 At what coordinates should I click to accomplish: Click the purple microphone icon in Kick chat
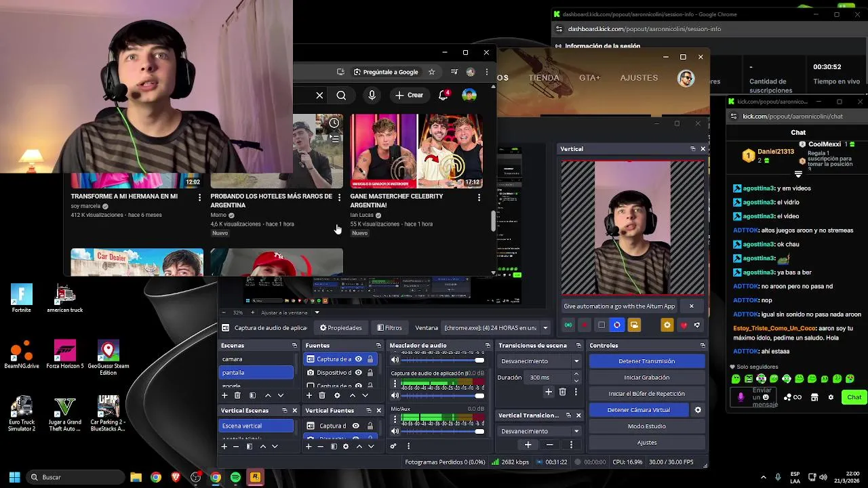click(741, 397)
